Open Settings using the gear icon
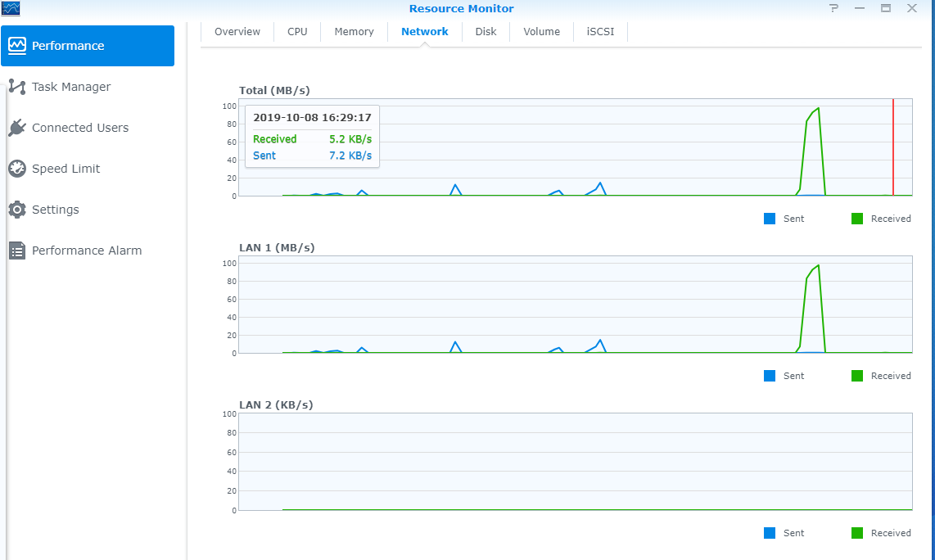 pyautogui.click(x=17, y=209)
